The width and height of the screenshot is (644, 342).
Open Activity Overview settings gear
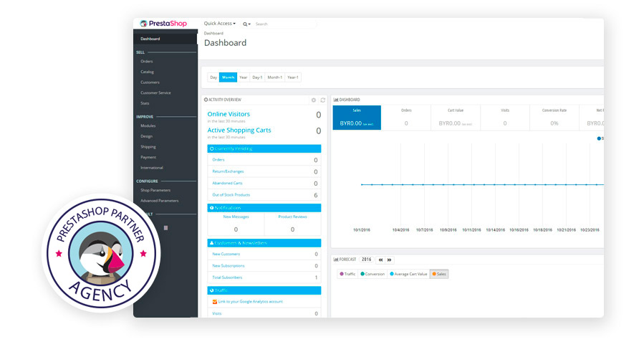tap(314, 100)
